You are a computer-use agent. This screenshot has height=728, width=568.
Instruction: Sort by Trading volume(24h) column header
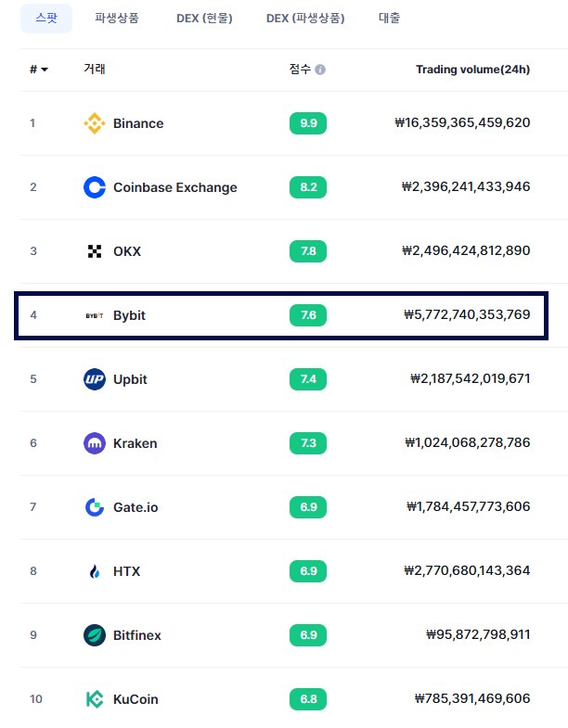pos(472,70)
